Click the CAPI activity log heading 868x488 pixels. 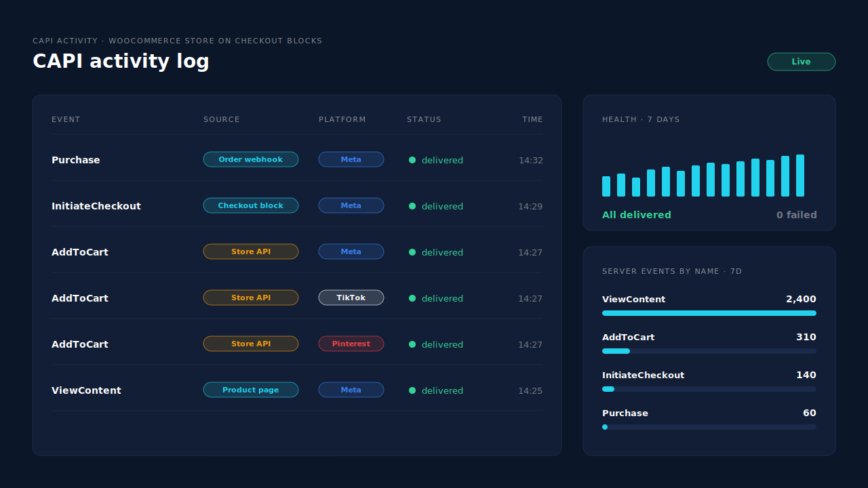[x=121, y=62]
